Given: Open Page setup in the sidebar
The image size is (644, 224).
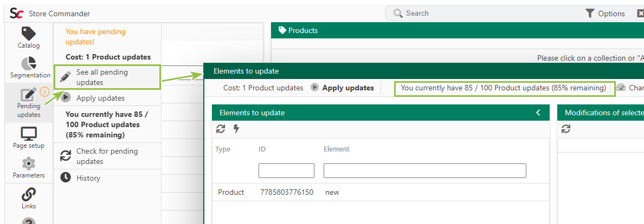Looking at the screenshot, I should (x=28, y=138).
